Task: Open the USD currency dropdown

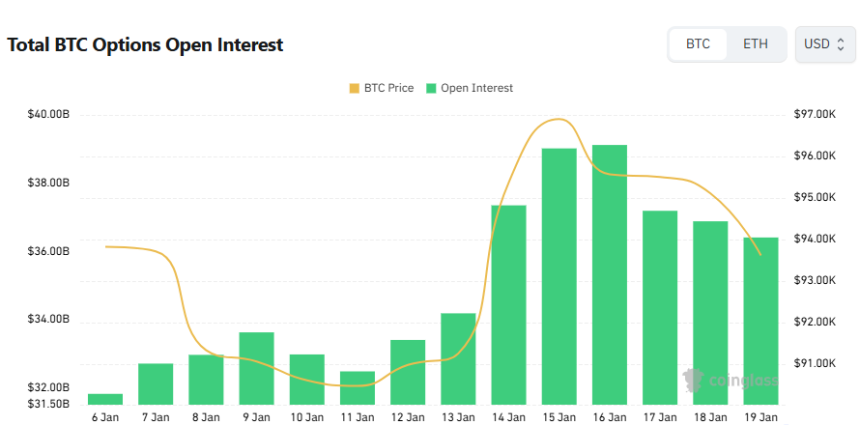Action: coord(825,44)
